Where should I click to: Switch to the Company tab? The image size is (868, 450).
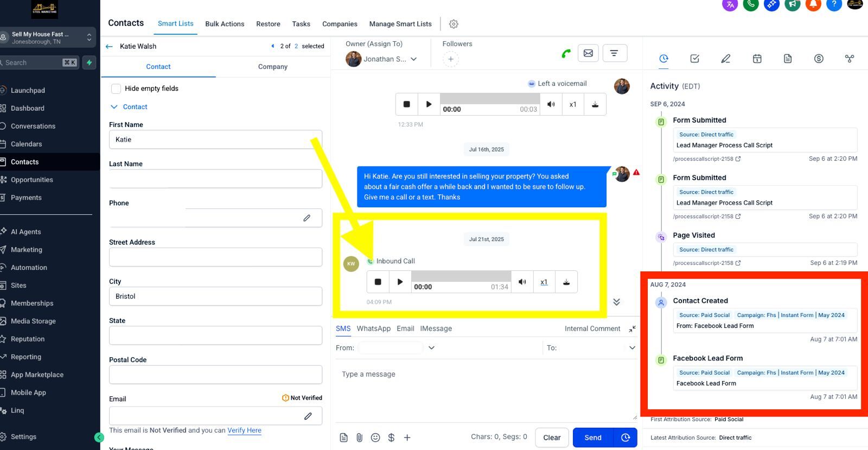coord(272,67)
